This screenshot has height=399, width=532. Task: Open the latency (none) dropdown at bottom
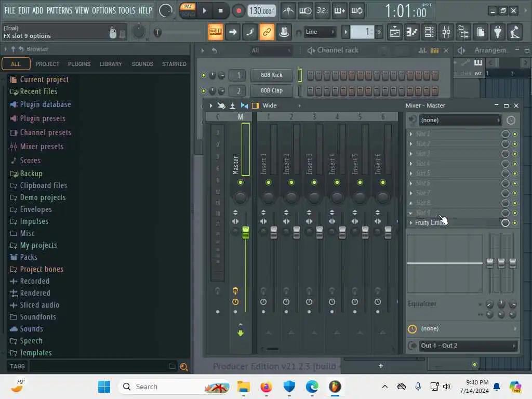(x=468, y=329)
